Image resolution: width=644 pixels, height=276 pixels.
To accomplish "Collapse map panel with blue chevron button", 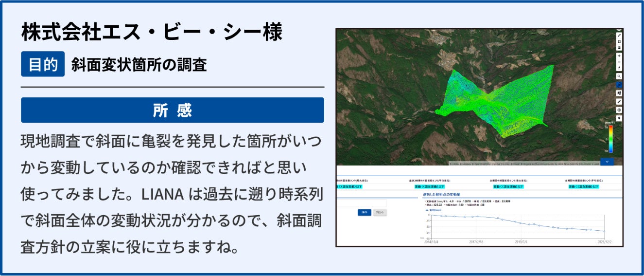I will (x=607, y=162).
